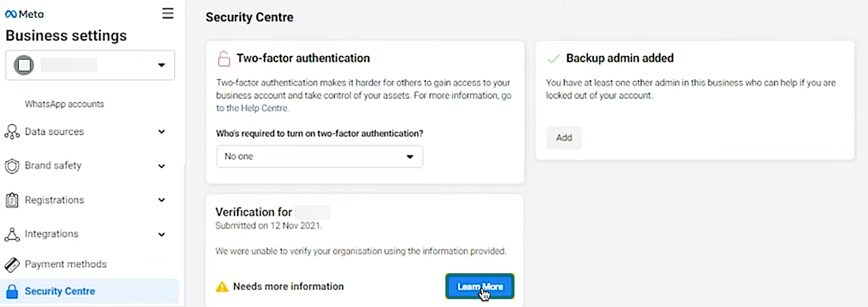Click the business account avatar

tap(24, 65)
